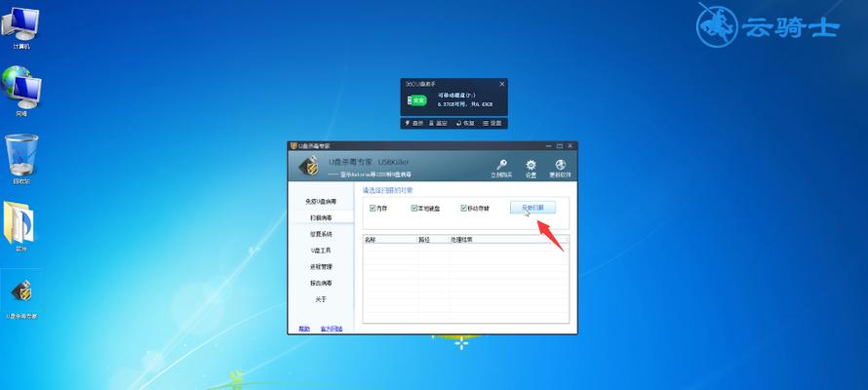Open the 软件 folder on the desktop
Viewport: 868px width, 390px height.
pos(20,227)
